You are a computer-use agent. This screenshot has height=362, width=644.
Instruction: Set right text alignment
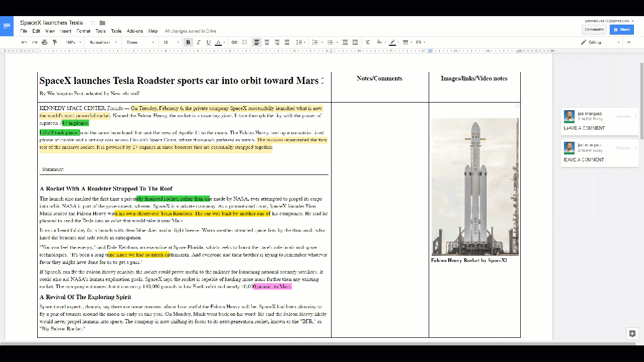277,42
